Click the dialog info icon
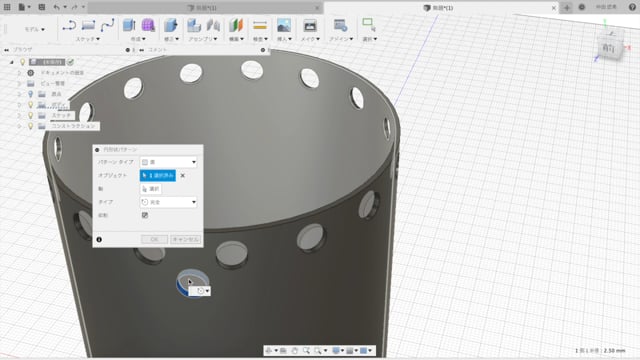 tap(99, 240)
